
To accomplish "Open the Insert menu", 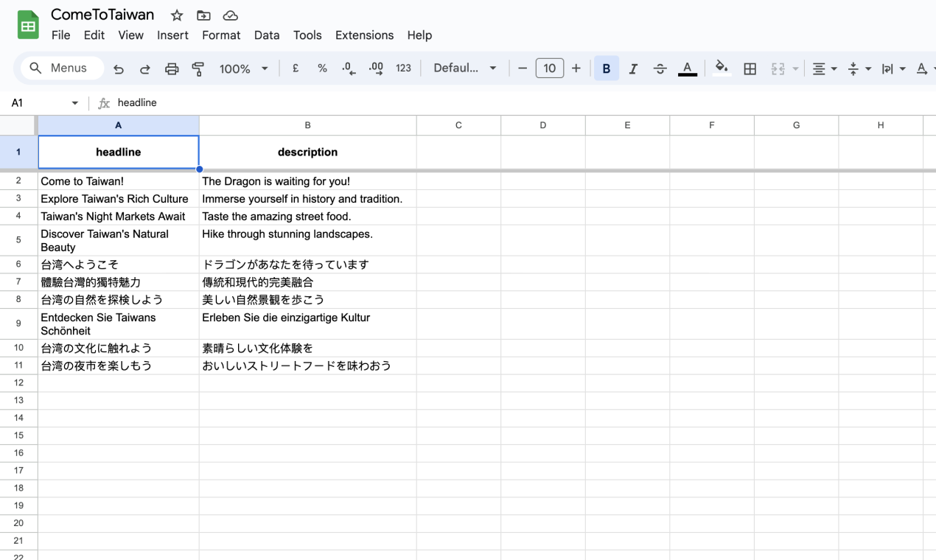I will (x=172, y=35).
